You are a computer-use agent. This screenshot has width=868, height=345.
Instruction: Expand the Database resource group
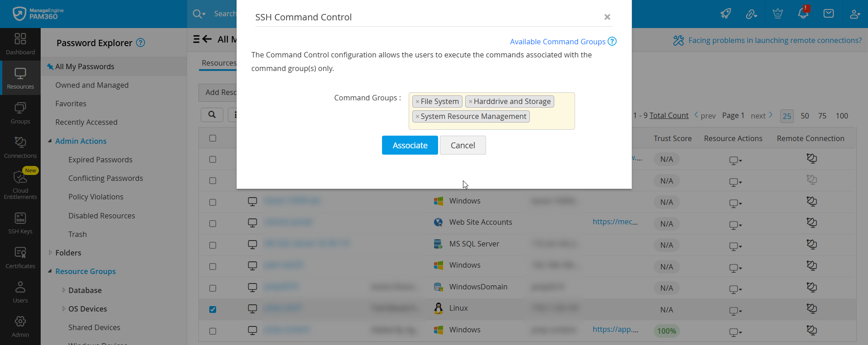64,290
